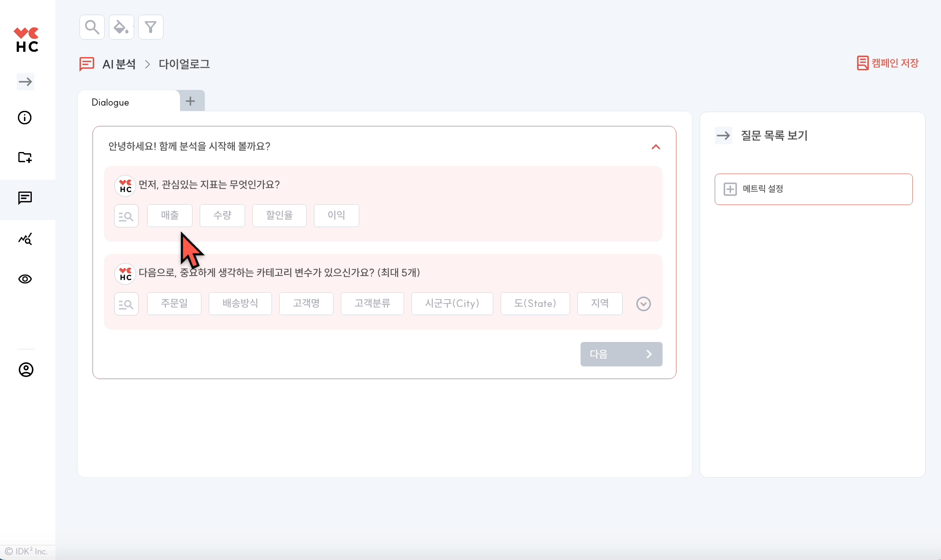
Task: Click the search magnifier toolbar icon
Action: (x=92, y=27)
